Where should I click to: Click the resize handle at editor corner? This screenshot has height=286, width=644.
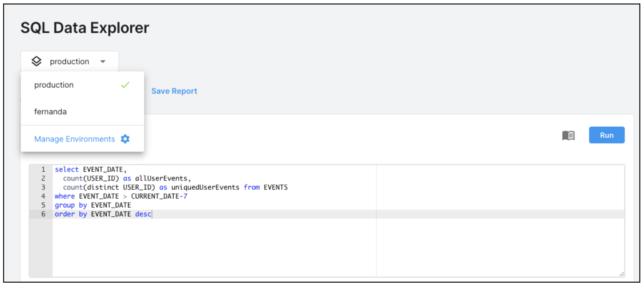(x=621, y=274)
